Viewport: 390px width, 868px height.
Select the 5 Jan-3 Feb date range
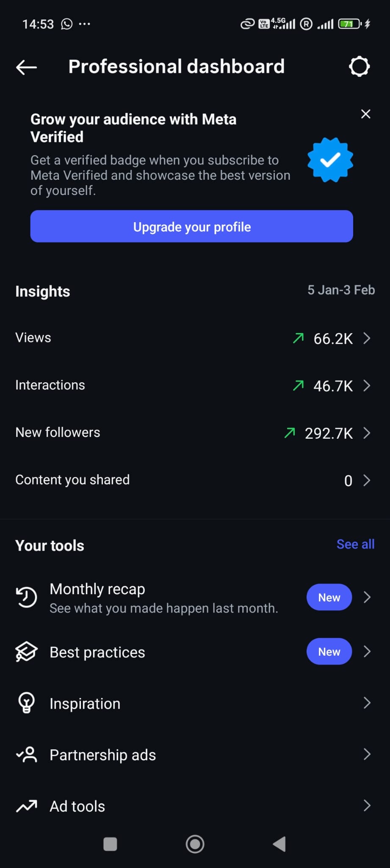tap(341, 290)
